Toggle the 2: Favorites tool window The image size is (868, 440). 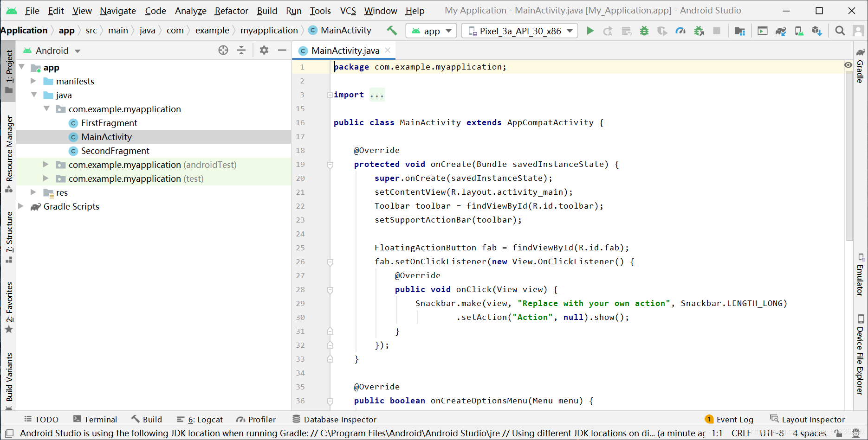[9, 307]
